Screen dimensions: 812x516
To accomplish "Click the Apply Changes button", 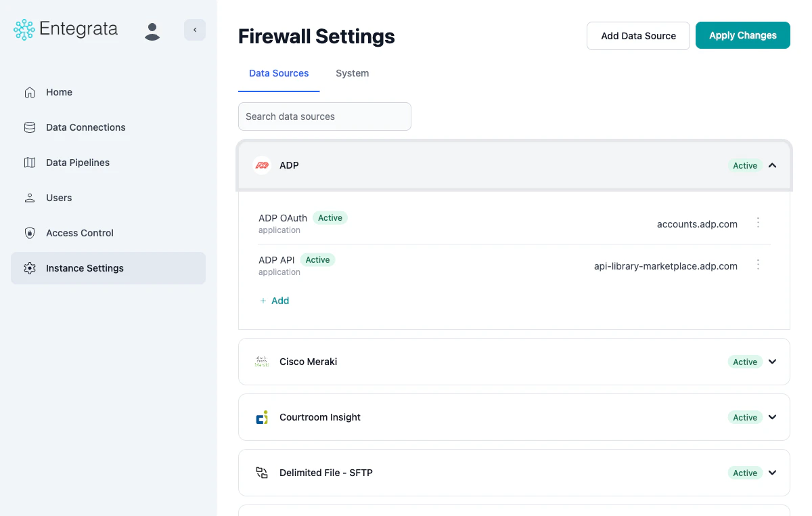I will point(742,35).
